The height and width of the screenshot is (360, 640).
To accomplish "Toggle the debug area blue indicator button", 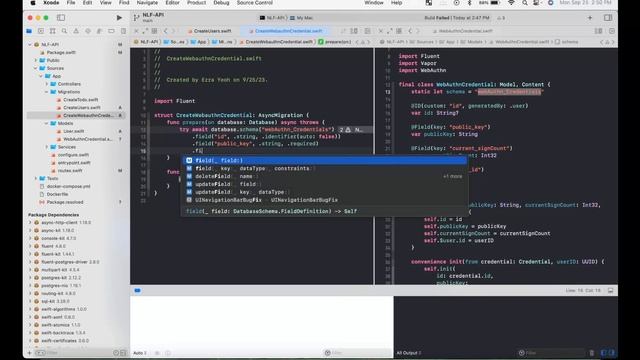I will 138,291.
